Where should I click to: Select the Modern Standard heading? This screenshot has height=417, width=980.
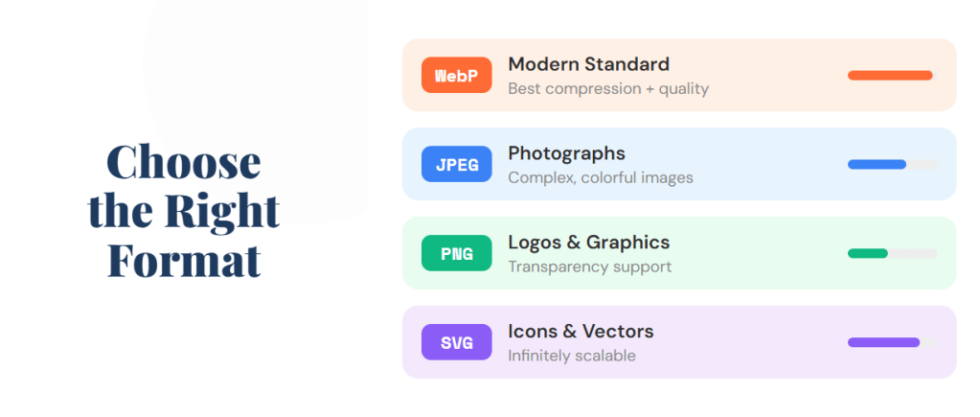coord(588,64)
